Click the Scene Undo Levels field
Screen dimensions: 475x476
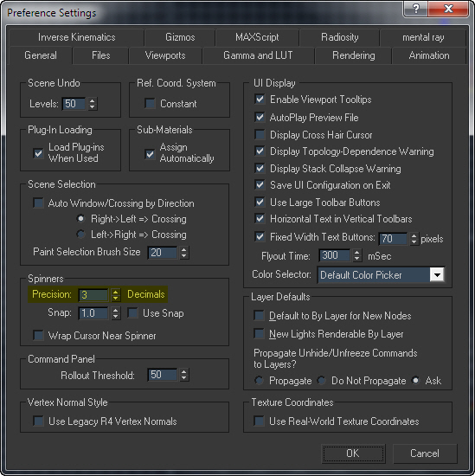pos(74,104)
